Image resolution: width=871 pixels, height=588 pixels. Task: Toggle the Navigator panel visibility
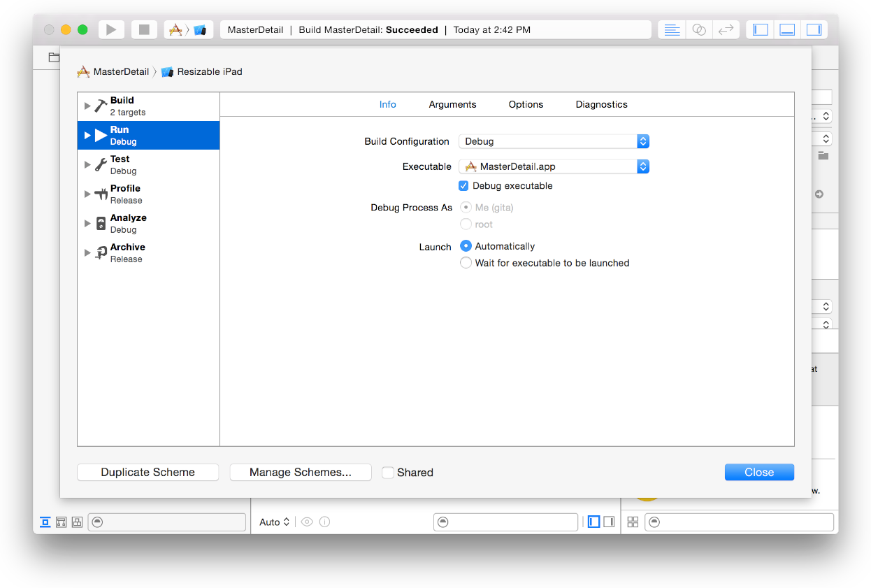point(761,29)
